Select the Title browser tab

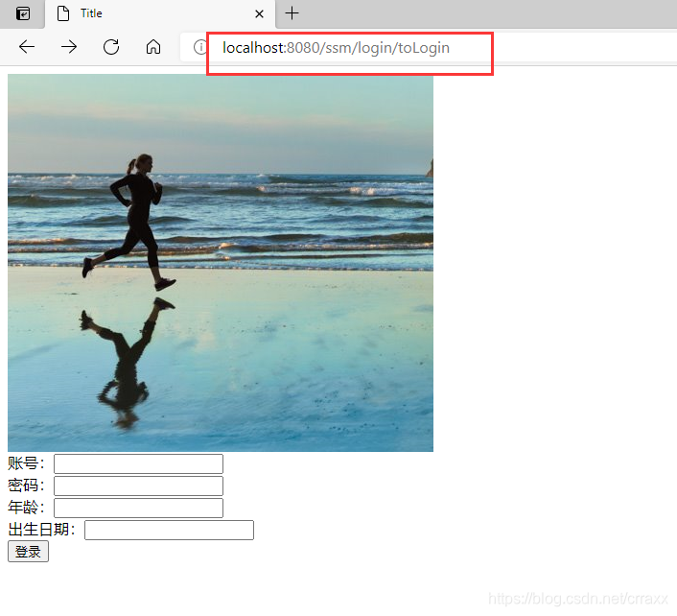(x=160, y=13)
